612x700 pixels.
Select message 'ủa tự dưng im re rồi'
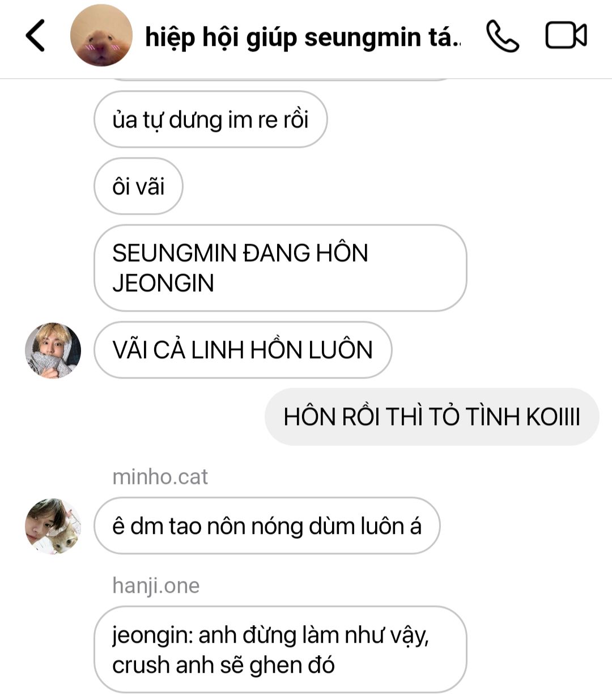pos(210,120)
